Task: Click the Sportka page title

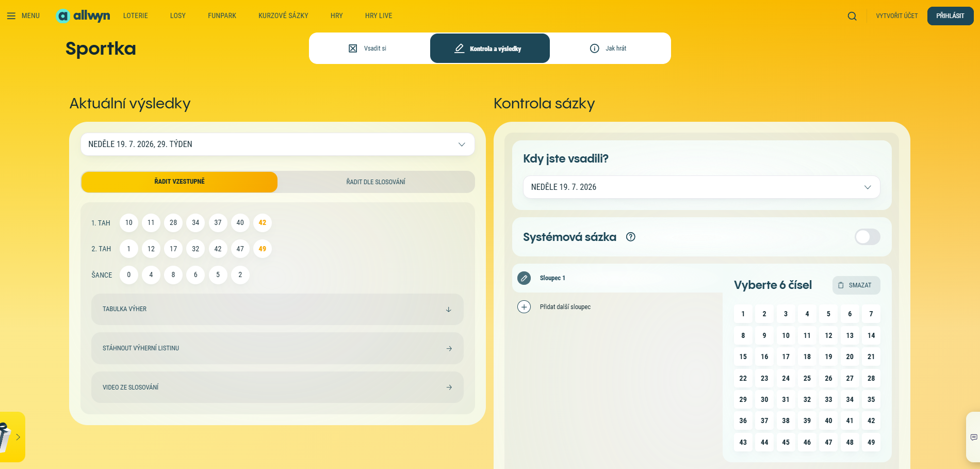Action: [x=101, y=48]
